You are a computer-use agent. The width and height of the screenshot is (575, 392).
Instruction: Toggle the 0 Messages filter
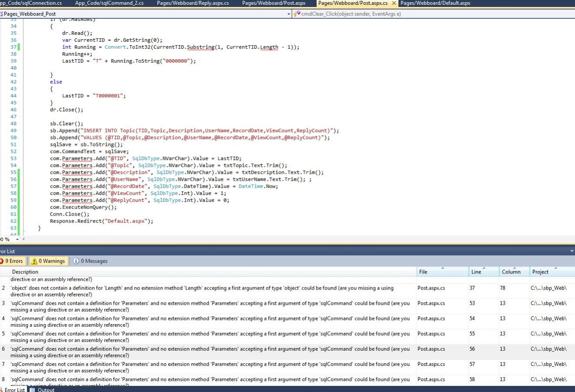click(x=90, y=261)
